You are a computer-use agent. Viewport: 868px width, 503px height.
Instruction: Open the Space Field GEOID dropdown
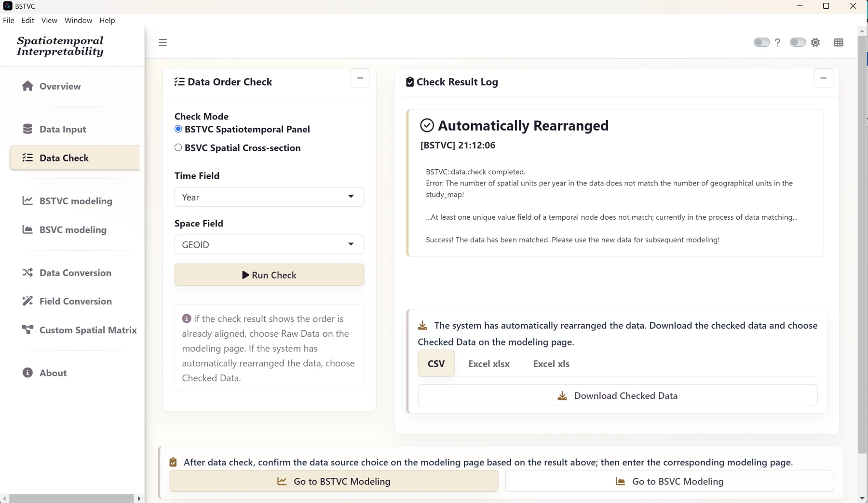coord(269,244)
